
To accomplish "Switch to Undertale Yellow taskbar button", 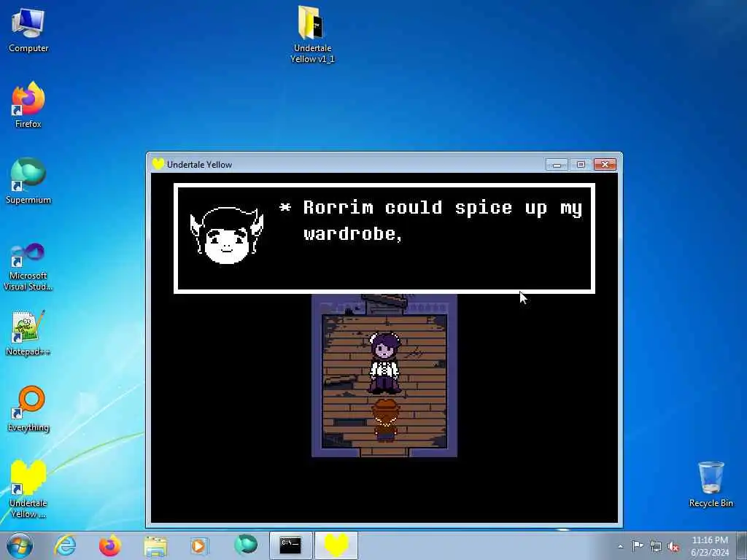I will pos(336,545).
